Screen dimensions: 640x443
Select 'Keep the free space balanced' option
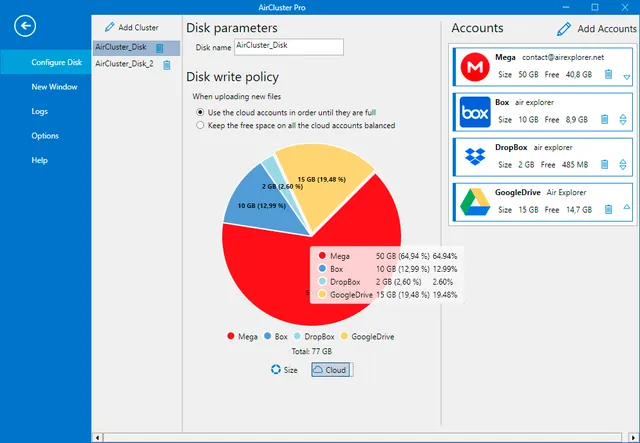(200, 125)
